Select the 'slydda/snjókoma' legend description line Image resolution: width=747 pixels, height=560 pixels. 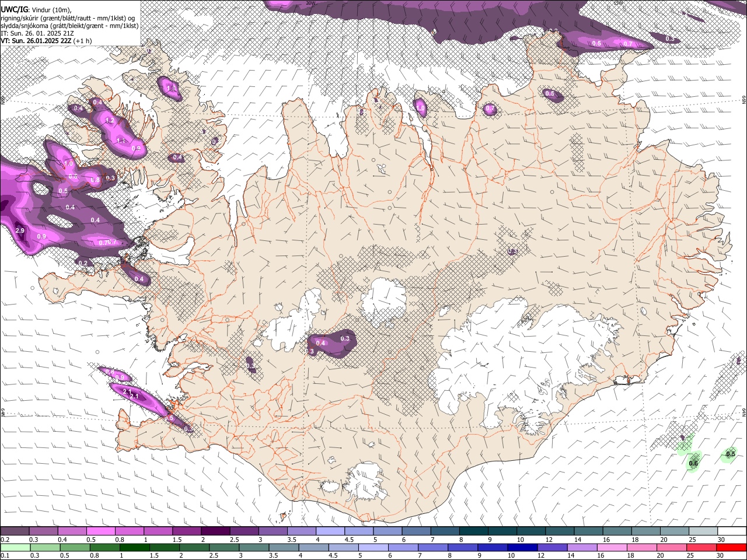click(x=69, y=26)
